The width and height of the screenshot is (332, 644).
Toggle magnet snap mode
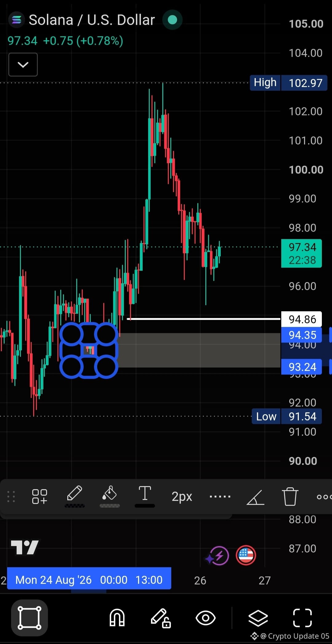click(x=117, y=618)
